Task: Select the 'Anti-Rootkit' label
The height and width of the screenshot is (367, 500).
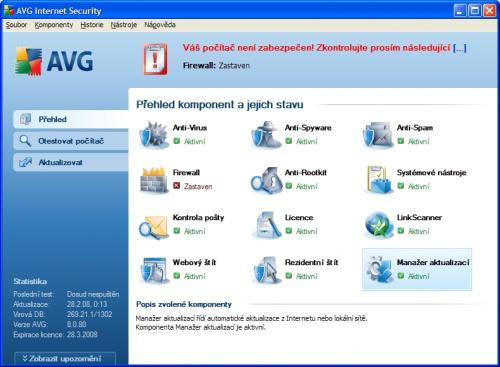Action: click(x=306, y=173)
